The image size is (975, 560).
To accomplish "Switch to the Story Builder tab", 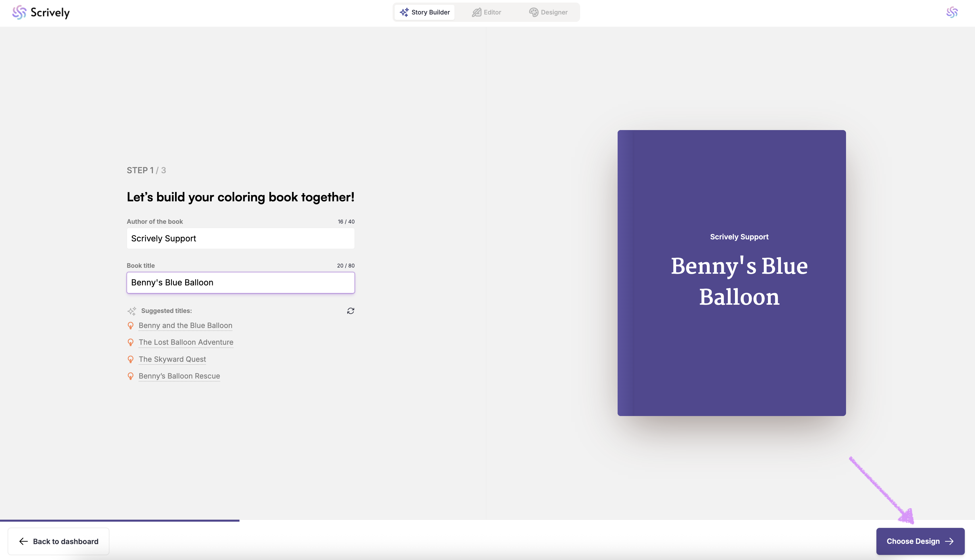I will [x=424, y=12].
